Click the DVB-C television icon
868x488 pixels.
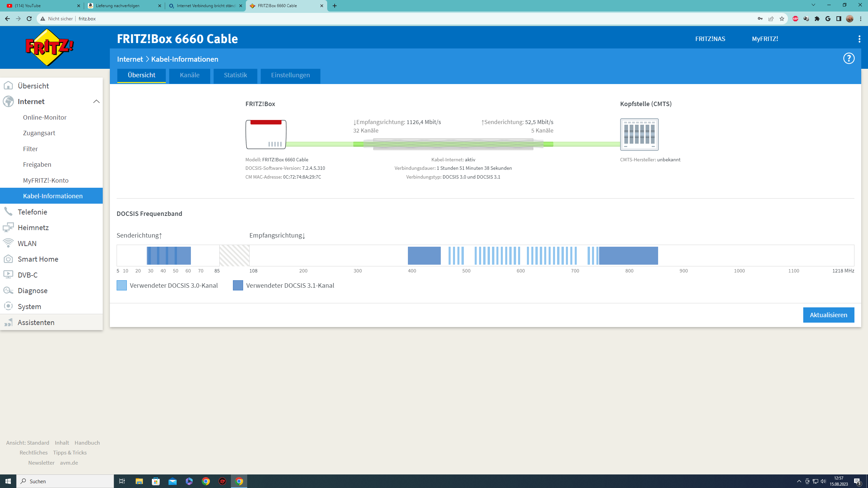(8, 274)
